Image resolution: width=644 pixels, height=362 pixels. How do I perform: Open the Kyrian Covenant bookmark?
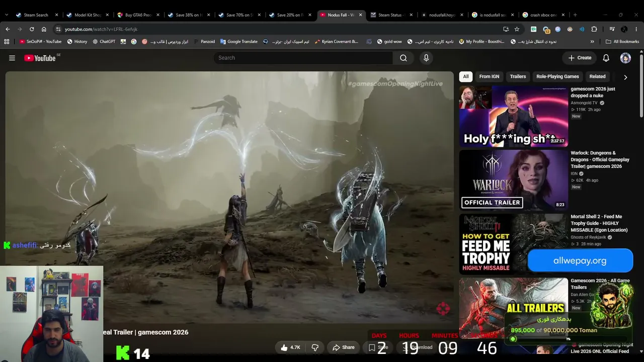[337, 42]
